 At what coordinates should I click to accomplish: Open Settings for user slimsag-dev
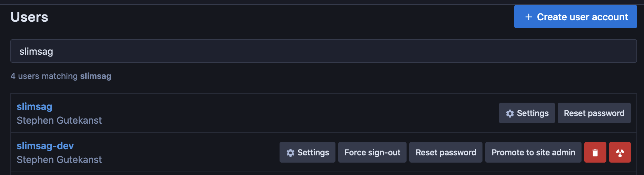[307, 152]
